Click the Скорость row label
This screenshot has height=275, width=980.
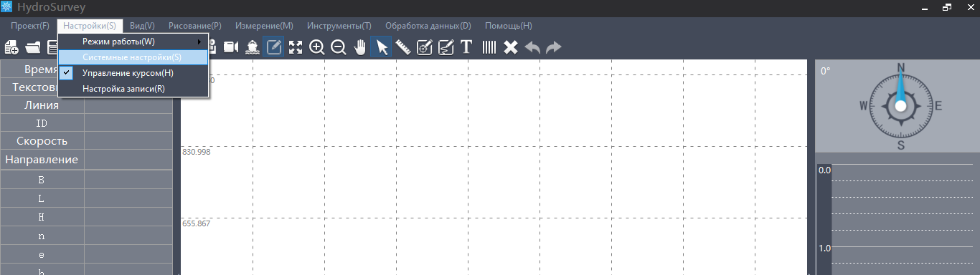pos(42,141)
